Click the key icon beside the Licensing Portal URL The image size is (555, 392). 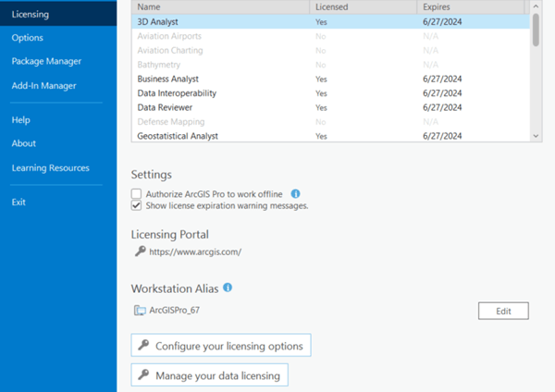pyautogui.click(x=141, y=251)
